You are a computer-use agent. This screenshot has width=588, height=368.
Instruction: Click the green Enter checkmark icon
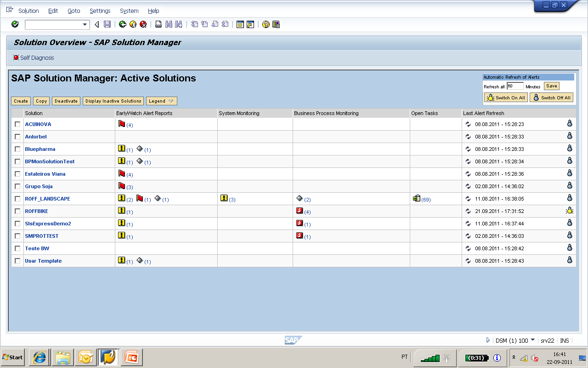(x=15, y=24)
